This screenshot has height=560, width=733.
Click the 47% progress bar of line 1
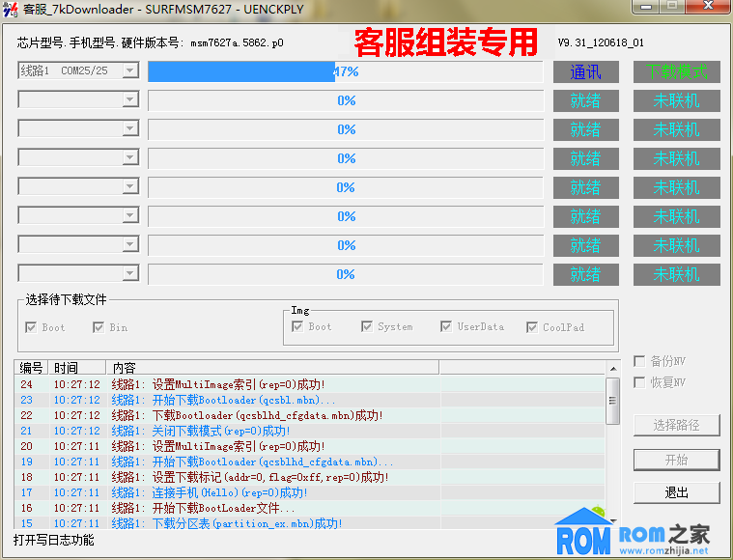[x=346, y=71]
